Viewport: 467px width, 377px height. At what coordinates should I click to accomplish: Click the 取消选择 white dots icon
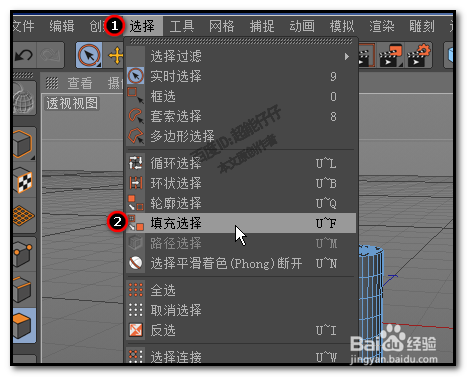pyautogui.click(x=136, y=310)
